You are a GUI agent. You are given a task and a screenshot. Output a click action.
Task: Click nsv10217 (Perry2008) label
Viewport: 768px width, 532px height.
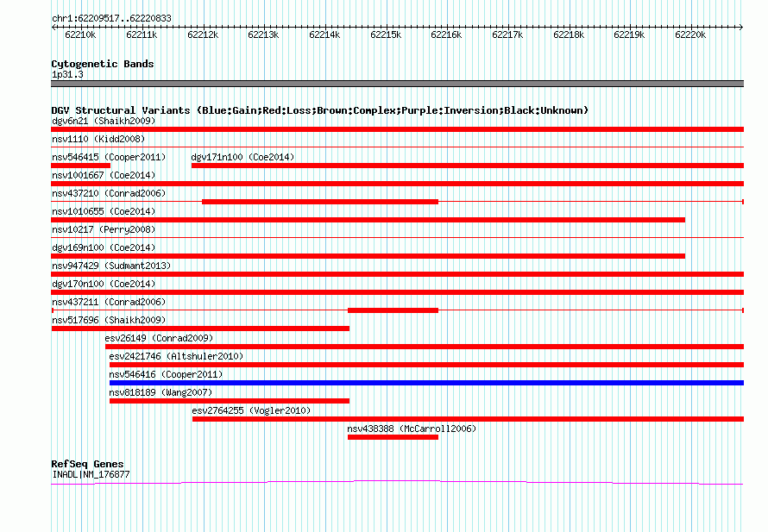click(104, 229)
